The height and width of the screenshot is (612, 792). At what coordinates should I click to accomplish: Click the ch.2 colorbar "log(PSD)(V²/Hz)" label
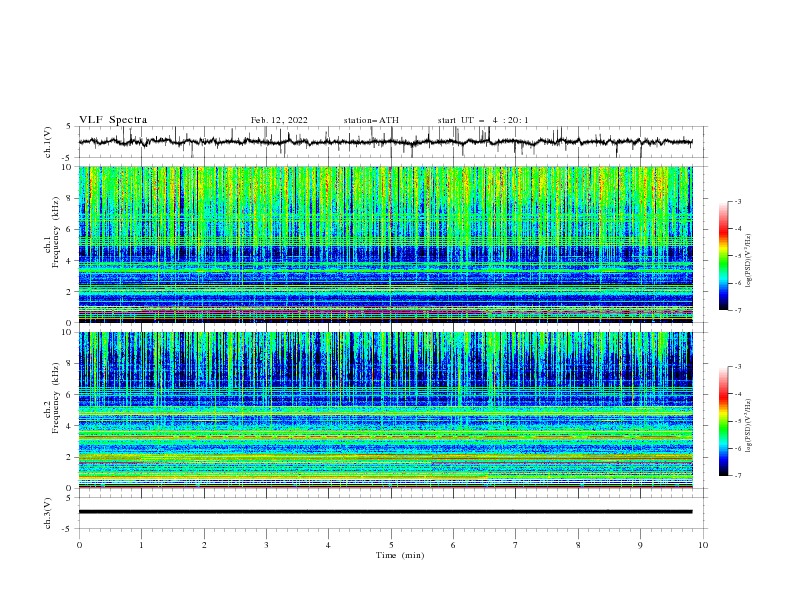(x=749, y=425)
